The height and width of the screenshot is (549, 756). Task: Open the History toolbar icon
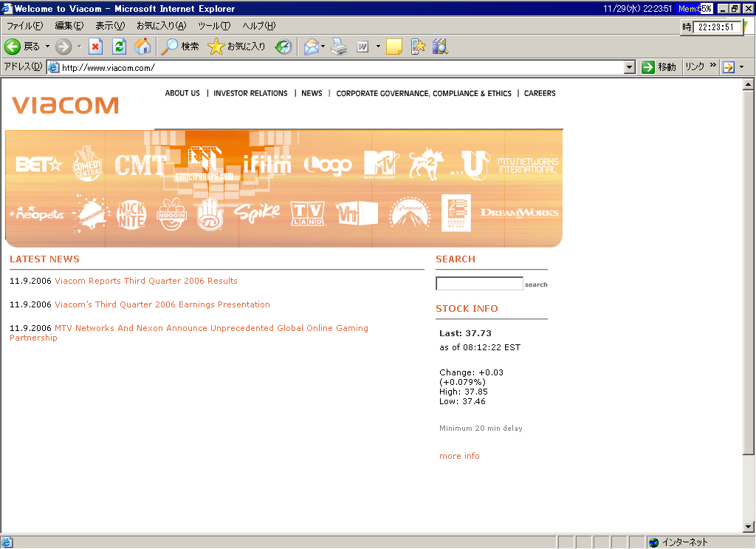tap(283, 47)
